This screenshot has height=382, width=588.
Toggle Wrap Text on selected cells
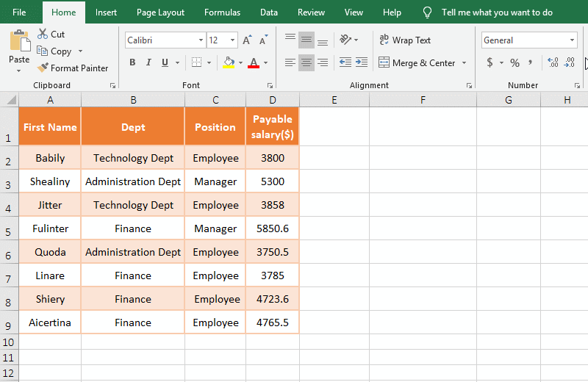pos(404,40)
